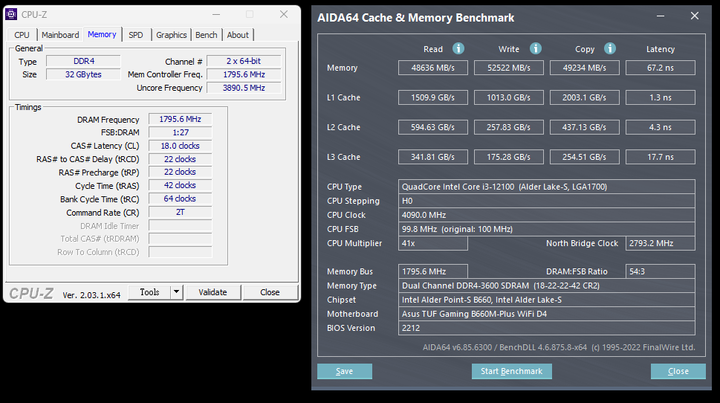Viewport: 720px width, 403px height.
Task: Click the L3 Cache Latency value 17.7 ns
Action: [660, 157]
